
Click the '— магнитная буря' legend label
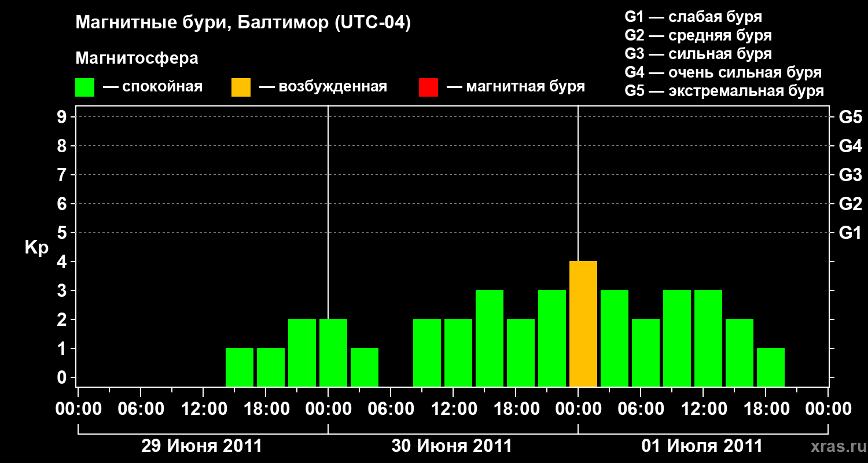(516, 87)
